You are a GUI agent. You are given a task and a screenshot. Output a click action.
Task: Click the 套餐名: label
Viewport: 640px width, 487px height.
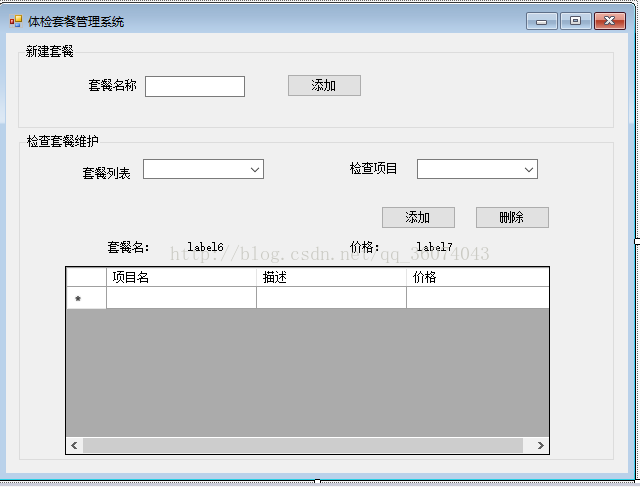[129, 247]
